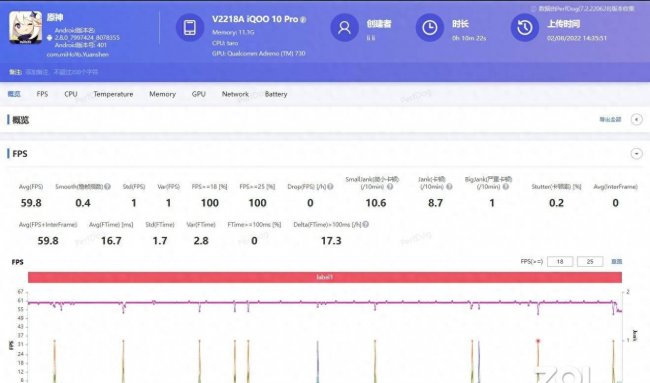Collapse the FPS section
Screen dimensions: 650x383
coord(636,153)
